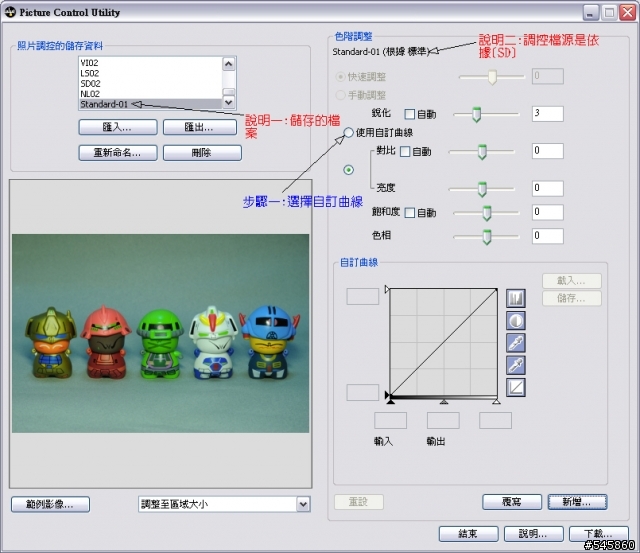This screenshot has width=640, height=553.
Task: Click the black point input box under curve
Action: coord(391,420)
